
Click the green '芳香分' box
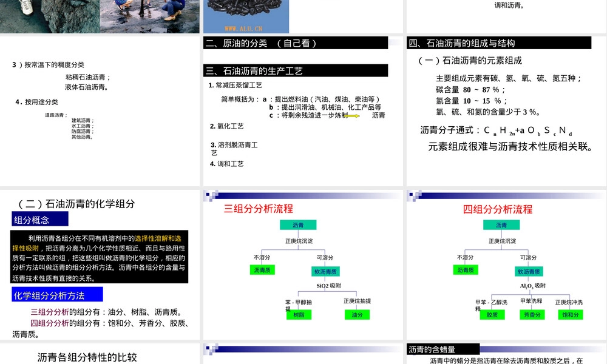pyautogui.click(x=532, y=315)
